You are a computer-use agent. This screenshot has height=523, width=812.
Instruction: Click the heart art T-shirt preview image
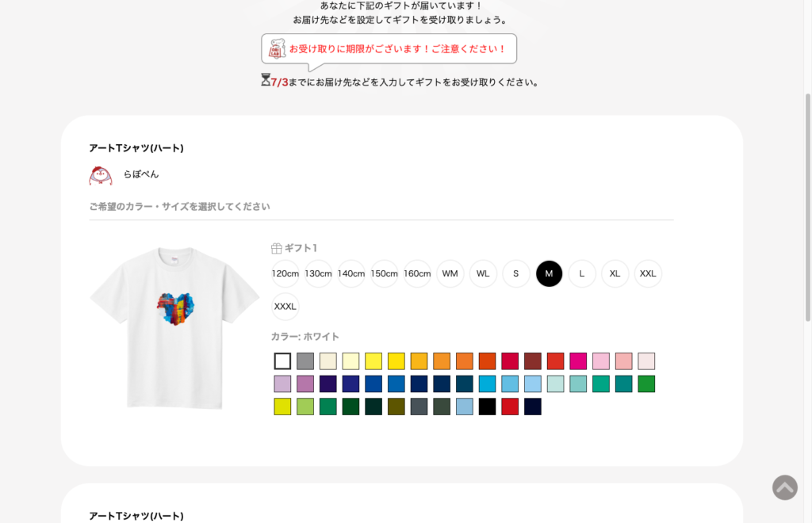174,325
